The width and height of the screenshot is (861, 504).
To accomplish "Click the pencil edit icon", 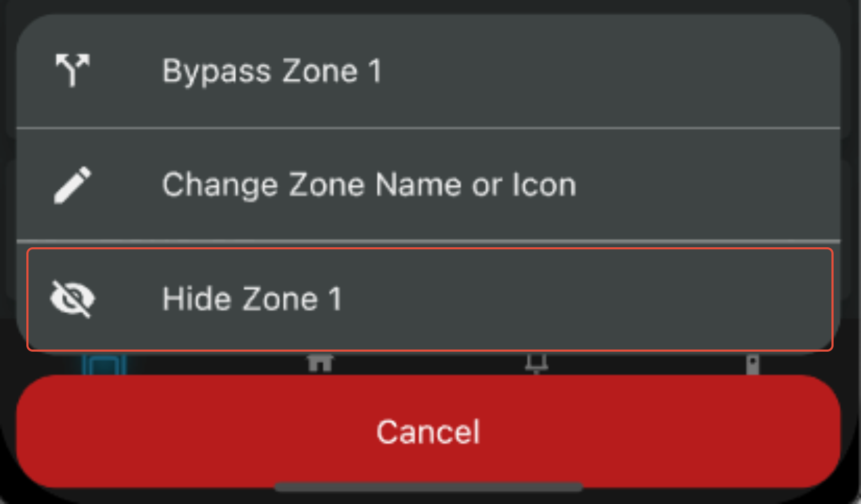I will [x=73, y=185].
